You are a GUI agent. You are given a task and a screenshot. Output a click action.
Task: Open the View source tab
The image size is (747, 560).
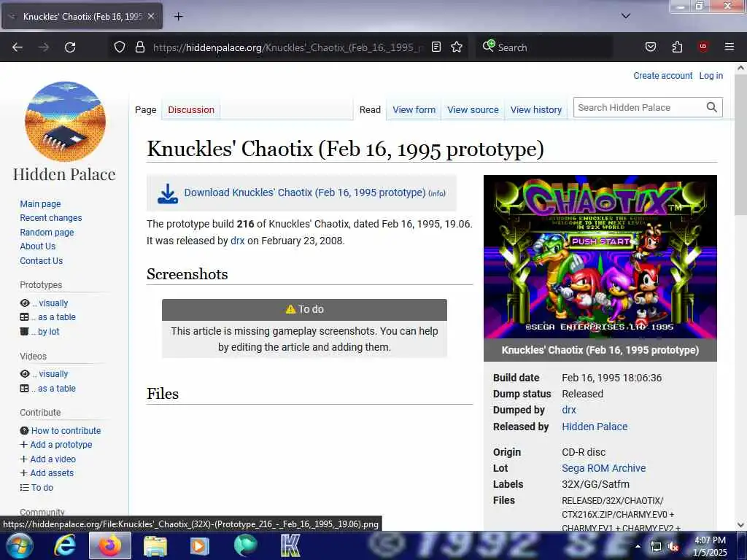click(473, 110)
